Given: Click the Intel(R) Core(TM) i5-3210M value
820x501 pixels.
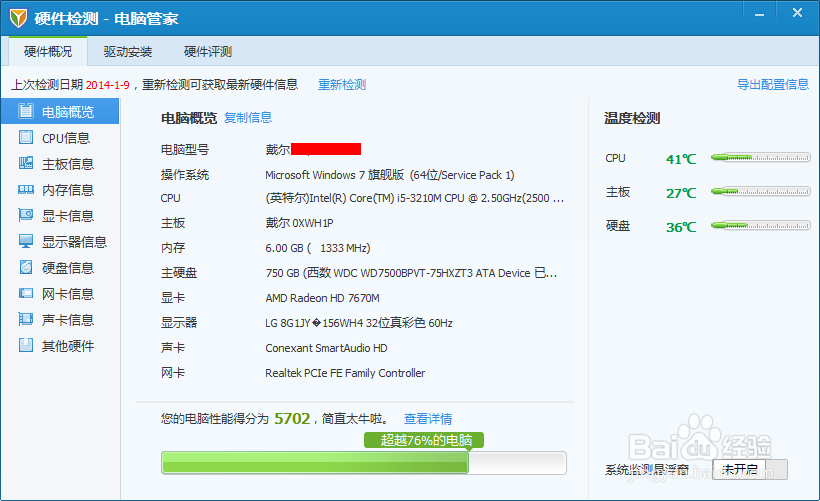Looking at the screenshot, I should pyautogui.click(x=415, y=198).
